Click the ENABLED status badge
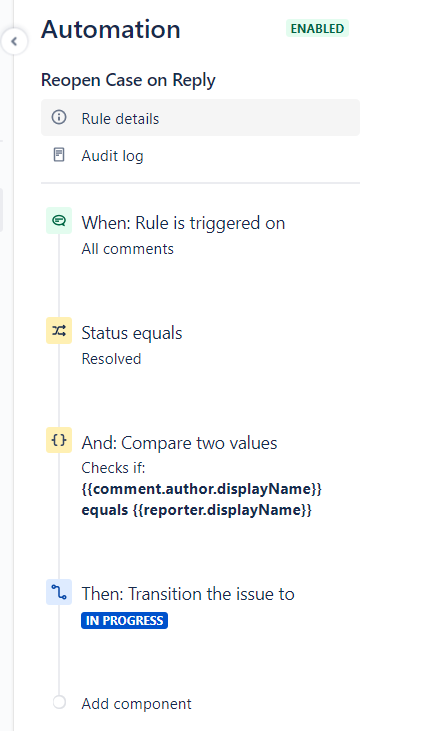439x731 pixels. tap(317, 28)
